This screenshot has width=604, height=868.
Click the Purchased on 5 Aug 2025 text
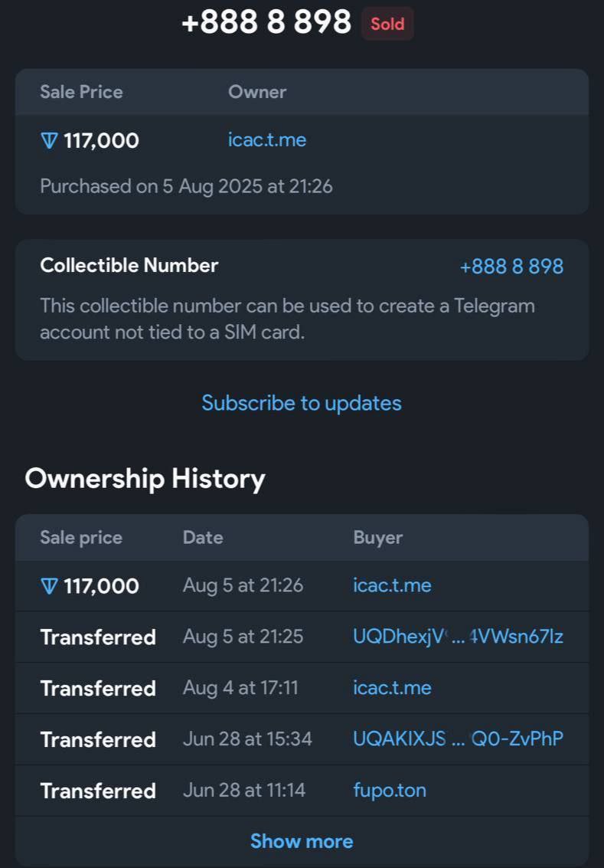tap(186, 186)
